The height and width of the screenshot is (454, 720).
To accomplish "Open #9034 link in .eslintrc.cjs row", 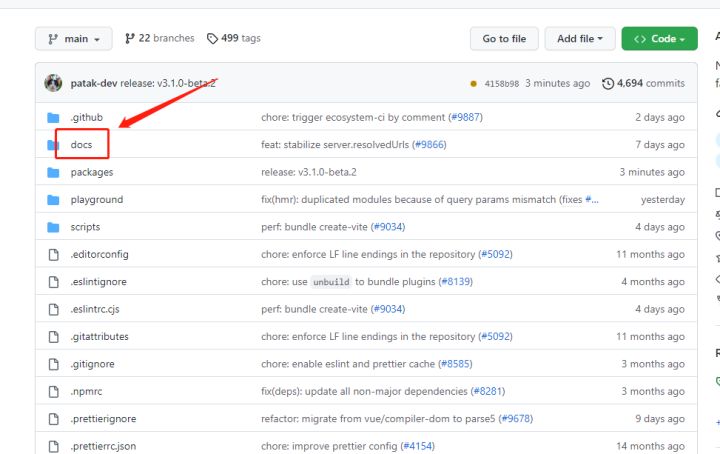I will (388, 309).
